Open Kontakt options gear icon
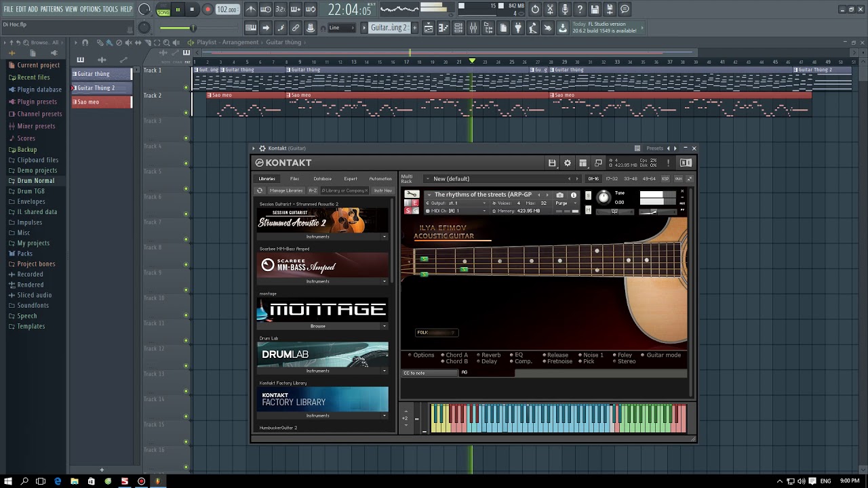Viewport: 868px width, 488px height. tap(568, 163)
